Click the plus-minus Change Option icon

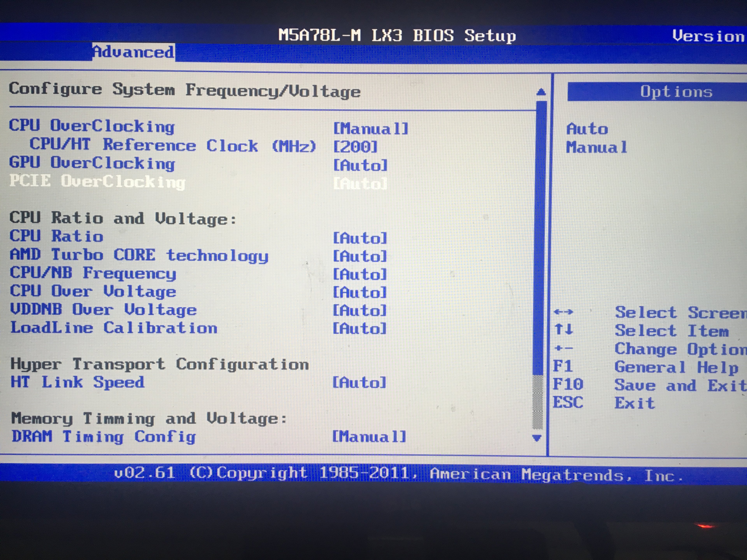click(x=563, y=348)
